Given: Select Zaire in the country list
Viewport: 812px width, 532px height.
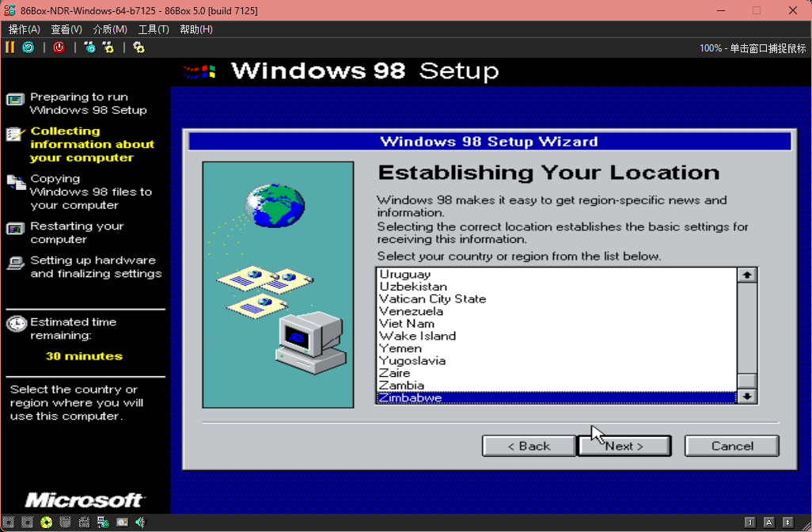Looking at the screenshot, I should click(556, 374).
